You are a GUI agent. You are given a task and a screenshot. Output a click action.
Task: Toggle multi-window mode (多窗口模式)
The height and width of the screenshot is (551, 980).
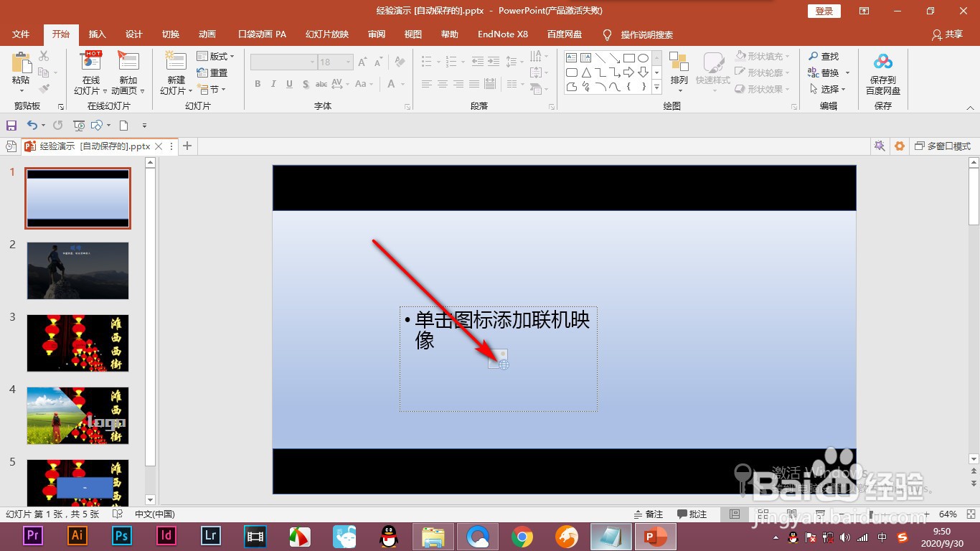pyautogui.click(x=943, y=146)
